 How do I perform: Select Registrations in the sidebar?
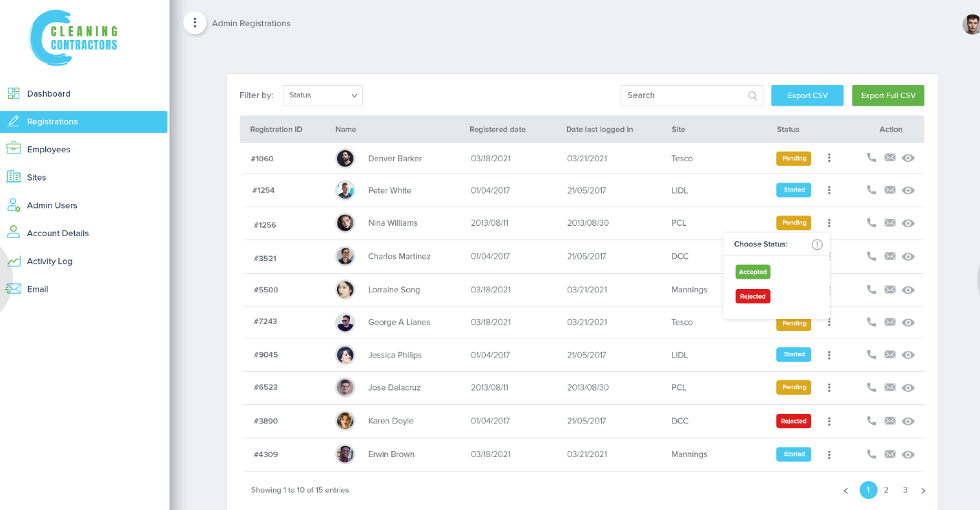[x=84, y=121]
